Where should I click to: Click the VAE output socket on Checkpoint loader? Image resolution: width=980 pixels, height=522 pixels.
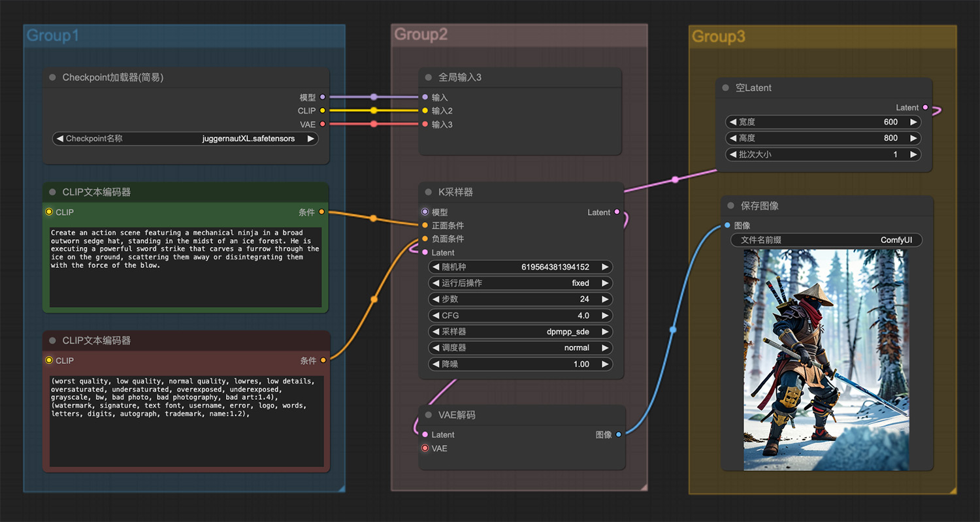pyautogui.click(x=323, y=124)
